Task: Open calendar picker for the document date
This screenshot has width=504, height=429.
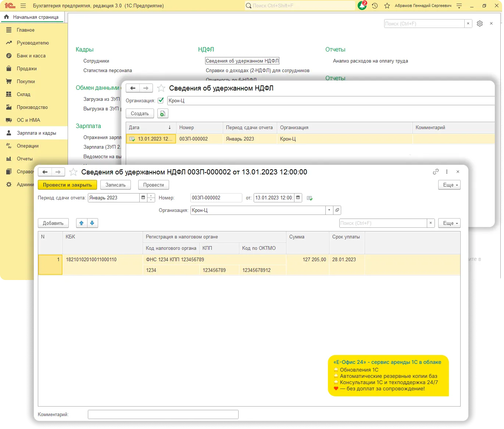Action: coord(298,198)
